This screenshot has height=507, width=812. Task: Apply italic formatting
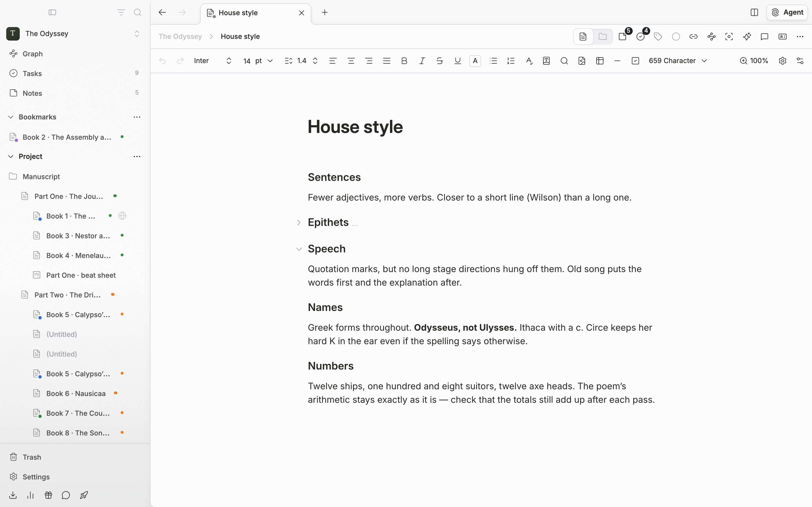[x=422, y=61]
